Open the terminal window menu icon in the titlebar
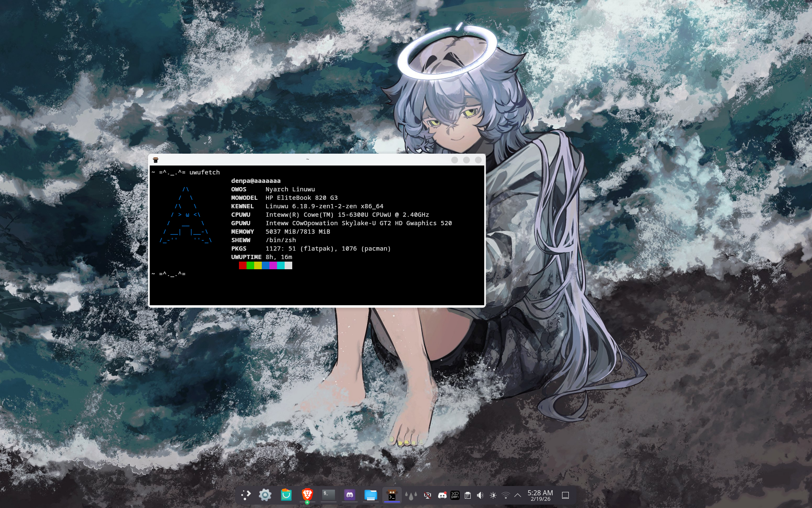The width and height of the screenshot is (812, 508). pos(156,160)
